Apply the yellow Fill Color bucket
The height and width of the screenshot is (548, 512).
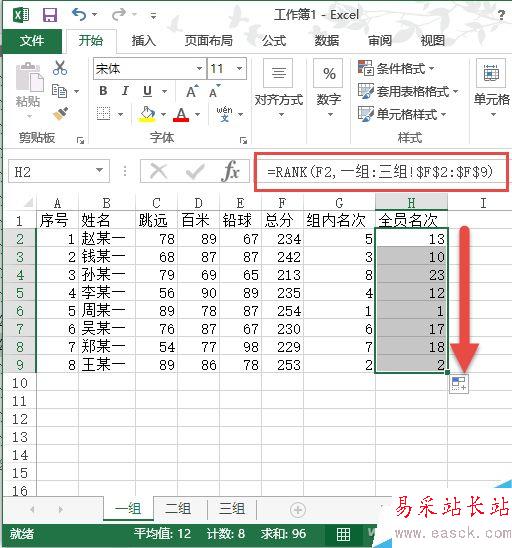pos(147,114)
